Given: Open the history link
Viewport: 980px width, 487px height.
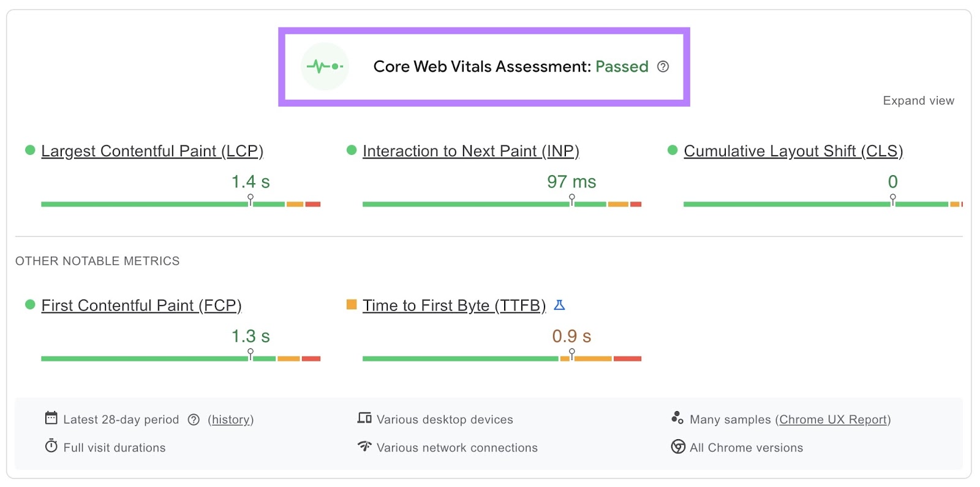Looking at the screenshot, I should pos(231,420).
